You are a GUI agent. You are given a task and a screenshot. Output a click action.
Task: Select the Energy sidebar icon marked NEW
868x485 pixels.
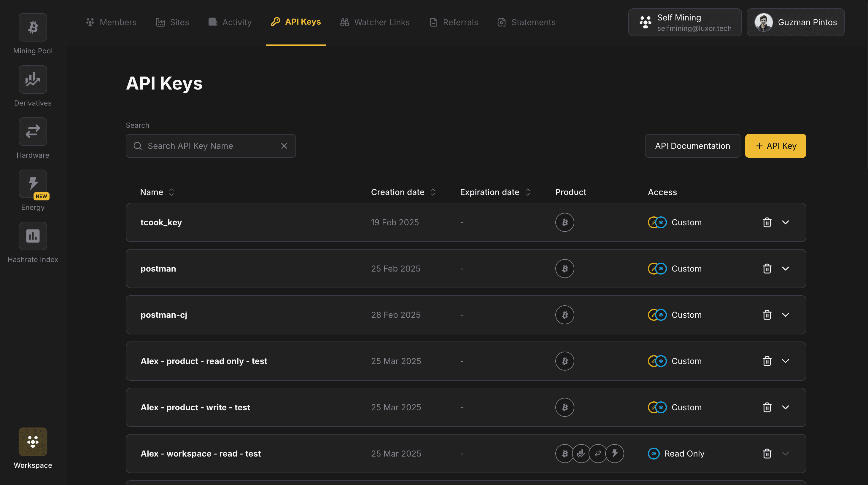click(x=32, y=184)
